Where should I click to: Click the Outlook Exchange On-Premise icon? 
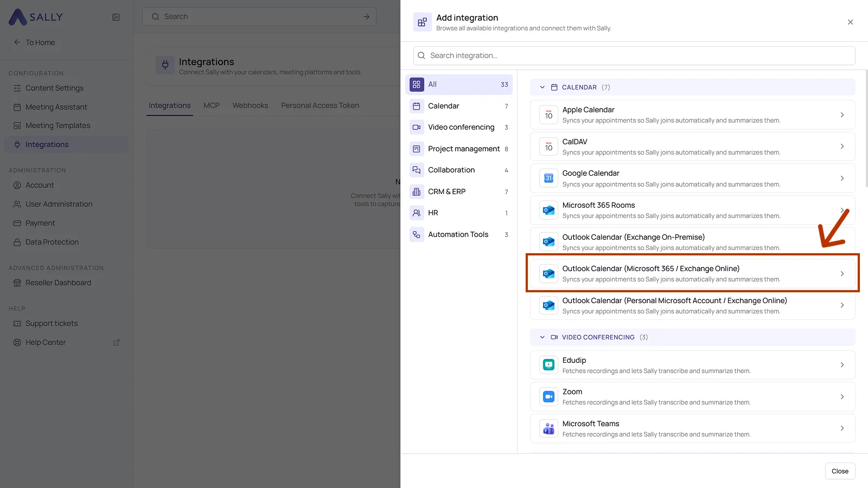point(548,242)
